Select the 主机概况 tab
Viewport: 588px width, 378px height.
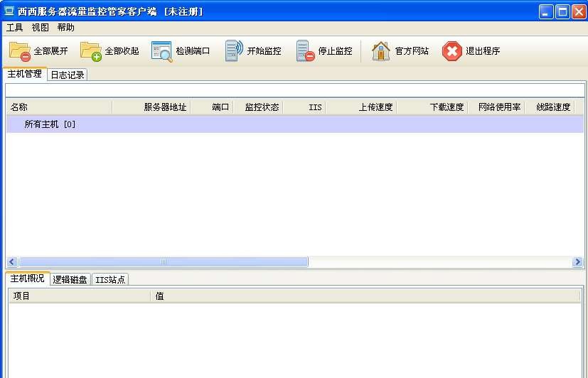coord(28,279)
